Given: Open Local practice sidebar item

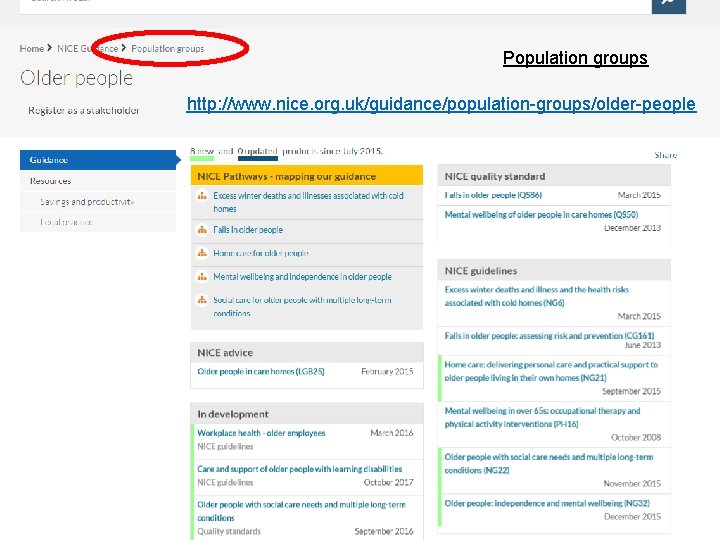Looking at the screenshot, I should tap(98, 222).
